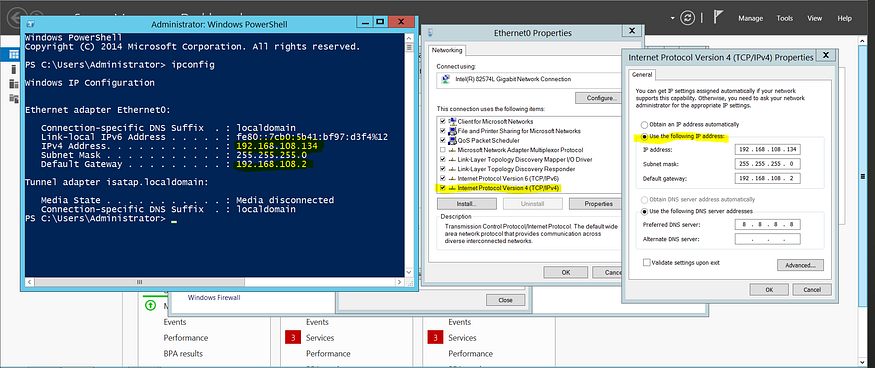
Task: Click the Advanced button in IPv4 Properties
Action: [800, 265]
